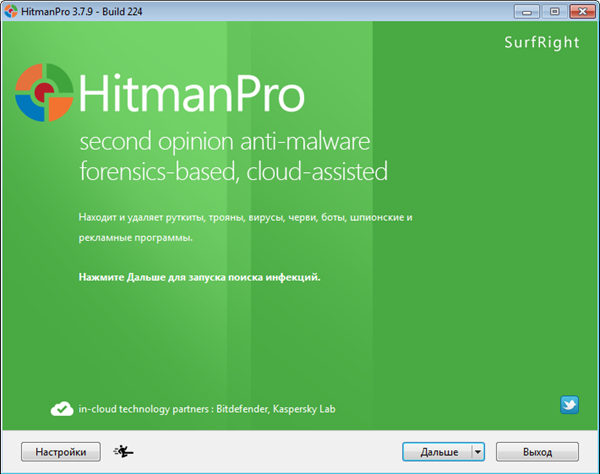Click the large HitmanPro title text
This screenshot has width=600, height=474.
coord(191,94)
